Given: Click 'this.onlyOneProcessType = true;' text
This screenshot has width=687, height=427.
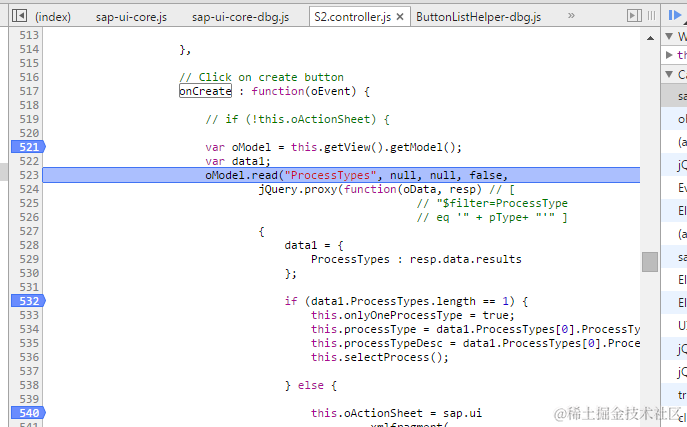Looking at the screenshot, I should coord(413,315).
